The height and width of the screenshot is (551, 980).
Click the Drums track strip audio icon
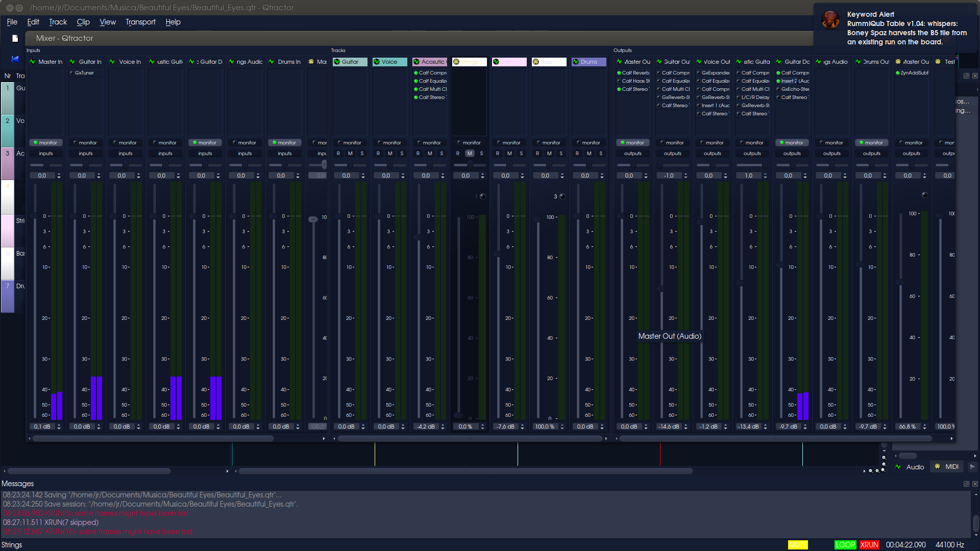[576, 62]
